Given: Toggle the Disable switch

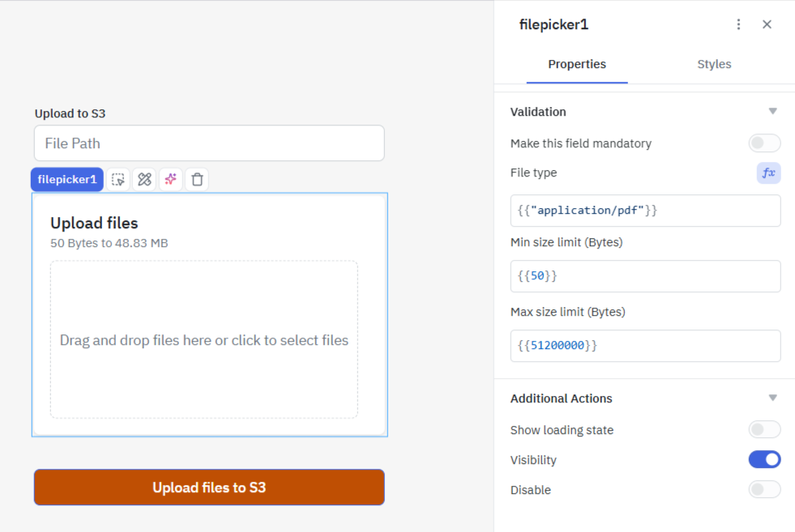Looking at the screenshot, I should (764, 490).
